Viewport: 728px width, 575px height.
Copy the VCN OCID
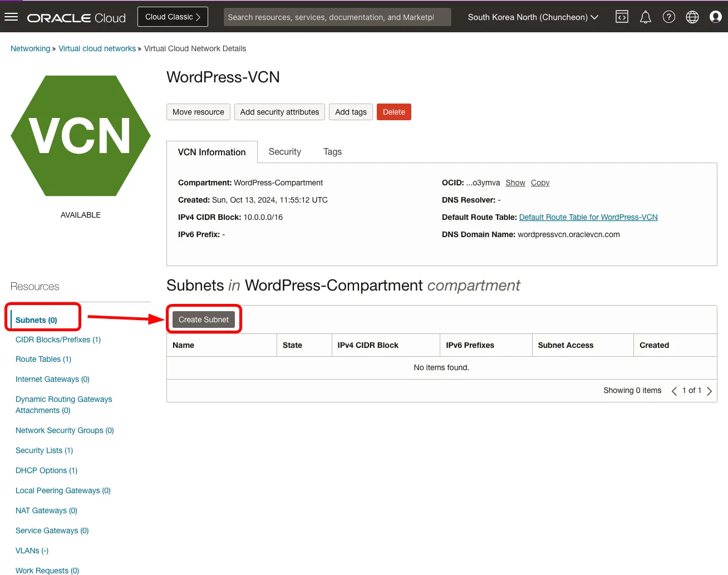coord(540,183)
